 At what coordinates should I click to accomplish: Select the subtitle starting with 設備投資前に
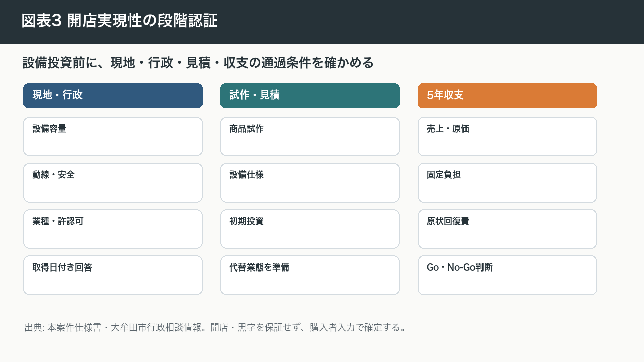point(198,63)
